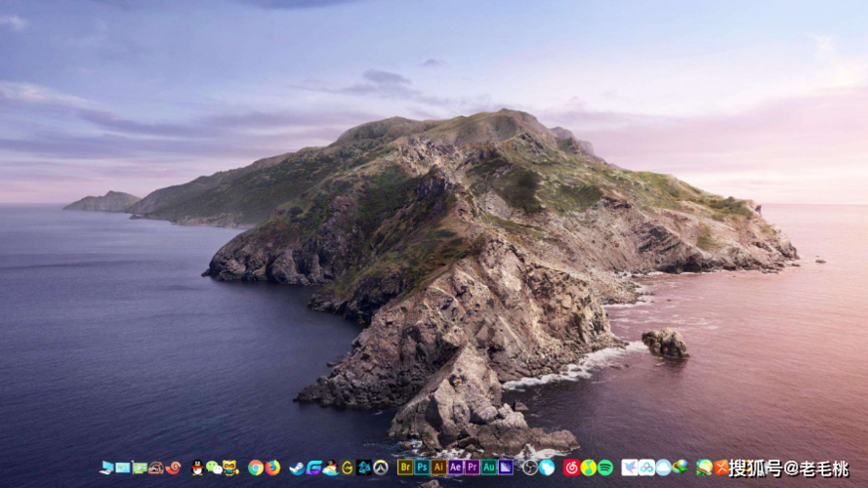Open Adobe Media Encoder icon

(x=506, y=468)
